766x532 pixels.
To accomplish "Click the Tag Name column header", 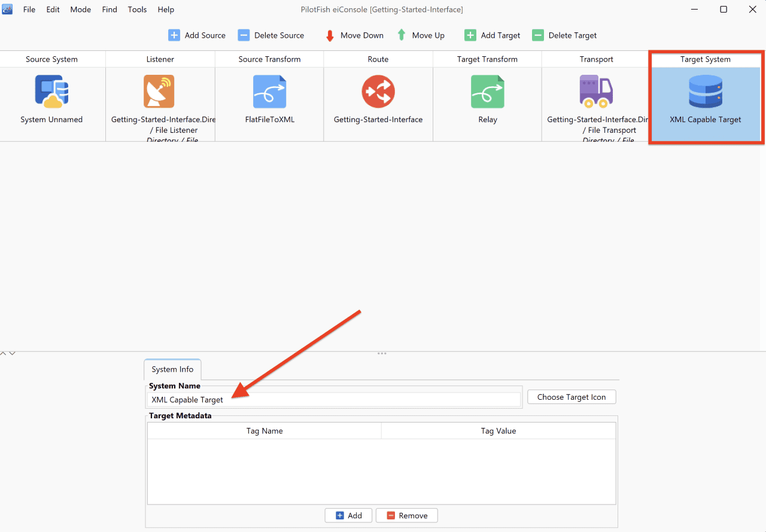I will coord(265,431).
